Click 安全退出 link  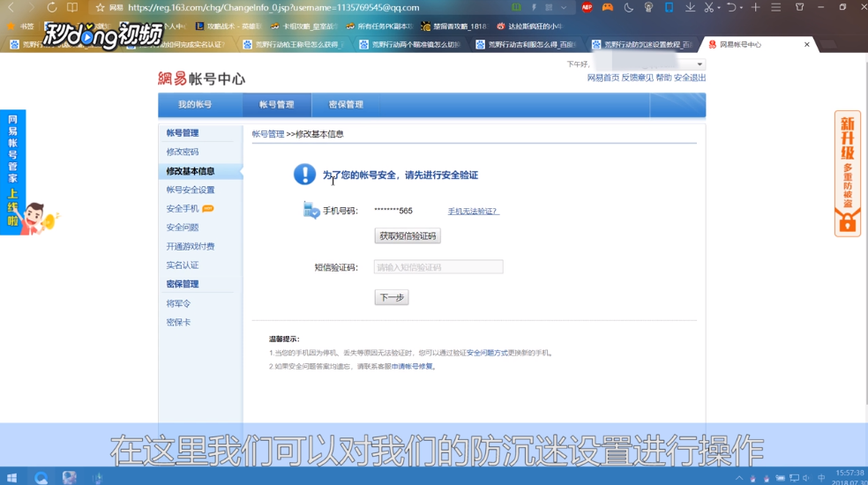(x=690, y=78)
